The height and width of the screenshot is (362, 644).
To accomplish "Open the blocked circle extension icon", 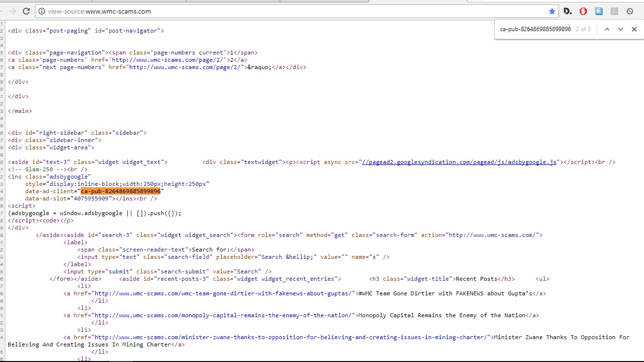I will [630, 11].
